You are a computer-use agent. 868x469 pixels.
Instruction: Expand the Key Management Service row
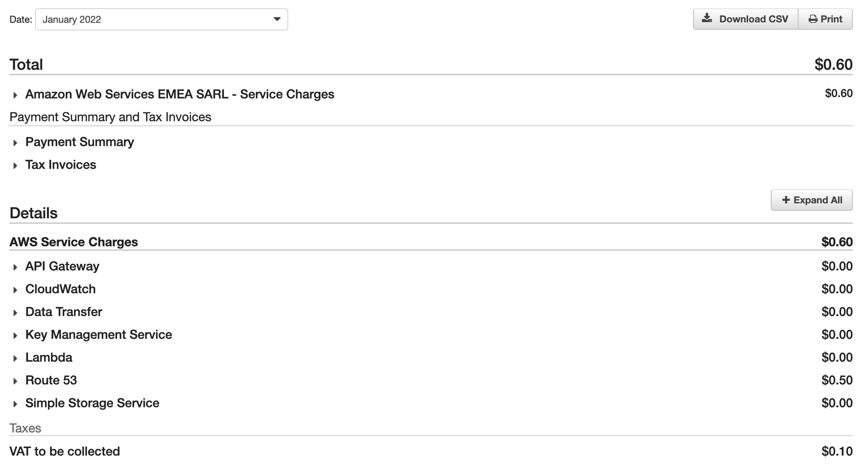16,335
